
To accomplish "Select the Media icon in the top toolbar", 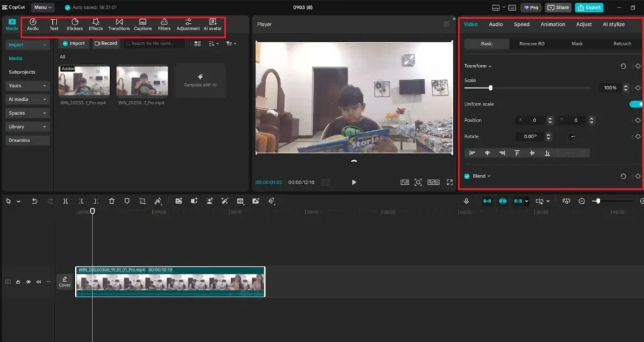I will [x=12, y=25].
